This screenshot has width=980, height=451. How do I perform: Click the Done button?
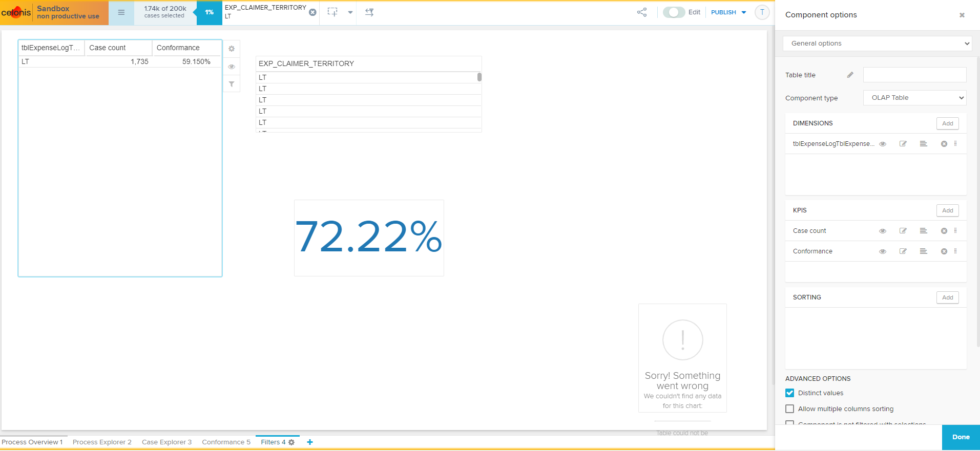[961, 437]
